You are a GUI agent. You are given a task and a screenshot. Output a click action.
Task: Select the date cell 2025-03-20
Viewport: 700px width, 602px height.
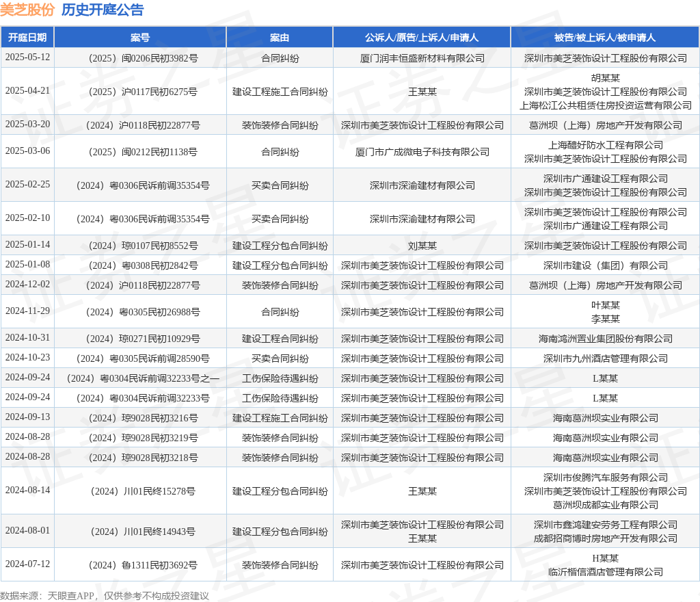point(27,124)
